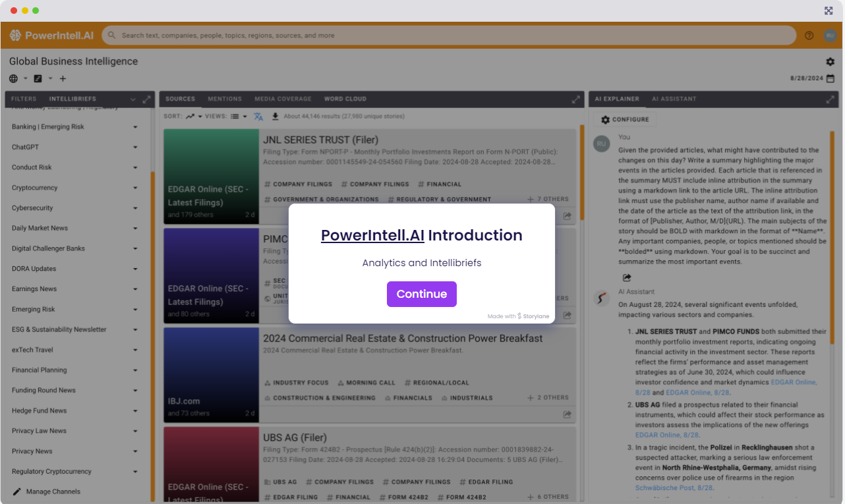Screen dimensions: 845x504
Task: Share the user prompt with the share icon
Action: click(627, 278)
